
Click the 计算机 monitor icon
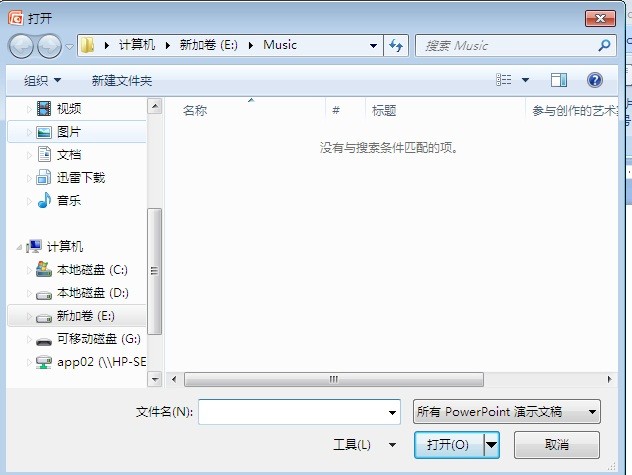coord(34,246)
